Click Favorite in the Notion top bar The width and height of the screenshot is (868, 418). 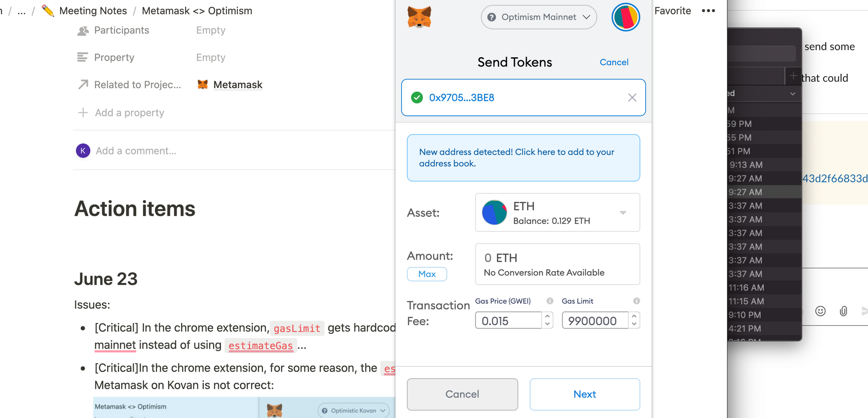(673, 10)
